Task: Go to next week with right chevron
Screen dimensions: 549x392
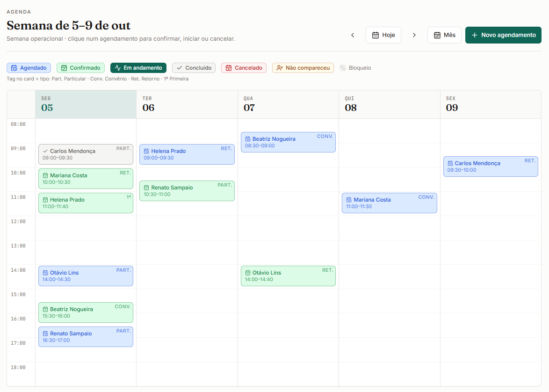Action: pyautogui.click(x=414, y=35)
